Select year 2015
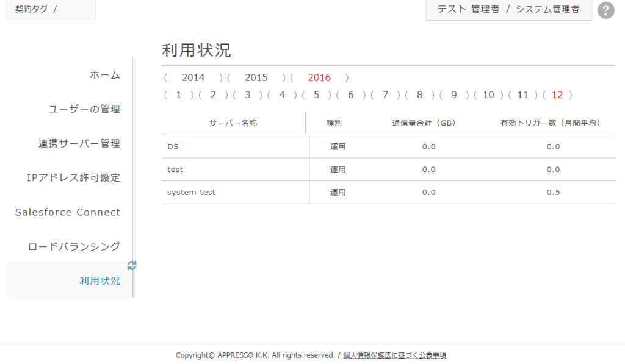This screenshot has width=625, height=364. 256,77
